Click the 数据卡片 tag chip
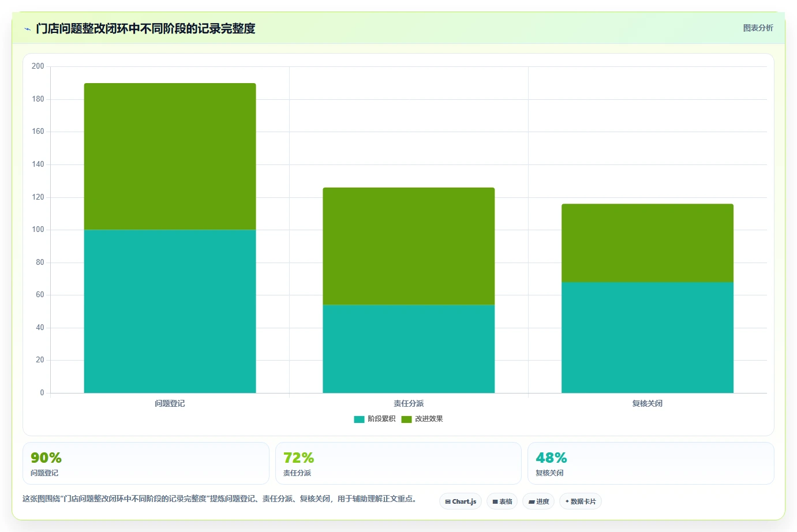Image resolution: width=797 pixels, height=532 pixels. (581, 501)
